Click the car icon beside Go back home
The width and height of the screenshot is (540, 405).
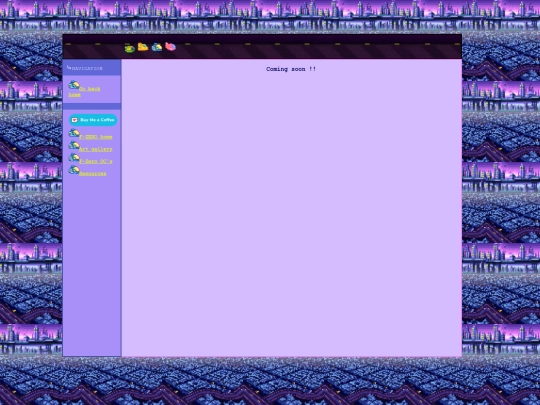tap(74, 85)
